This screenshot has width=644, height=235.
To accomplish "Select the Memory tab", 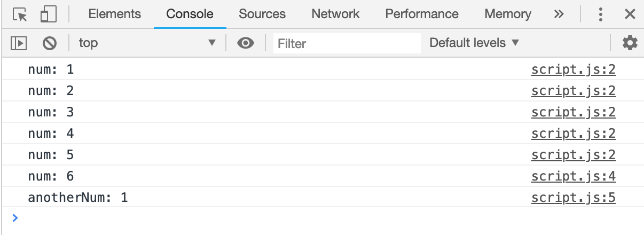I will pyautogui.click(x=508, y=14).
